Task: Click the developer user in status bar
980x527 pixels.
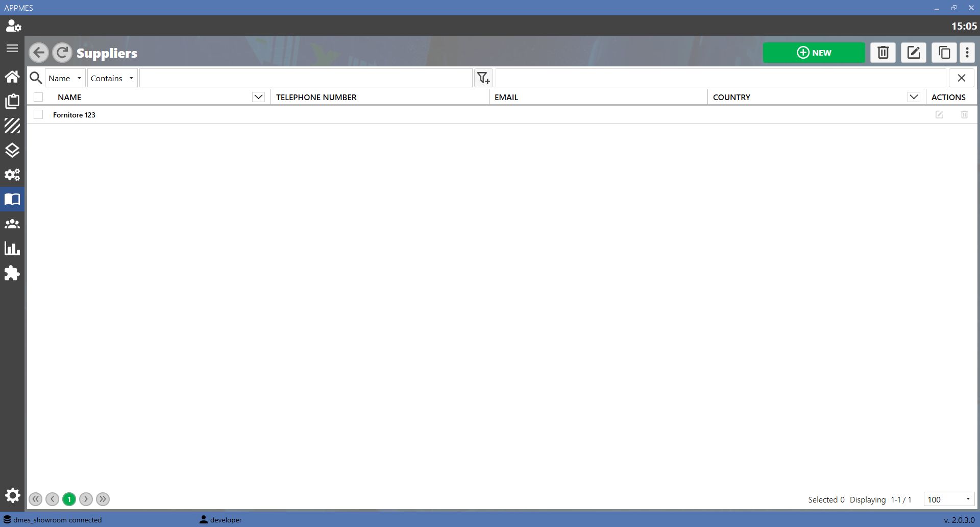Action: (220, 520)
